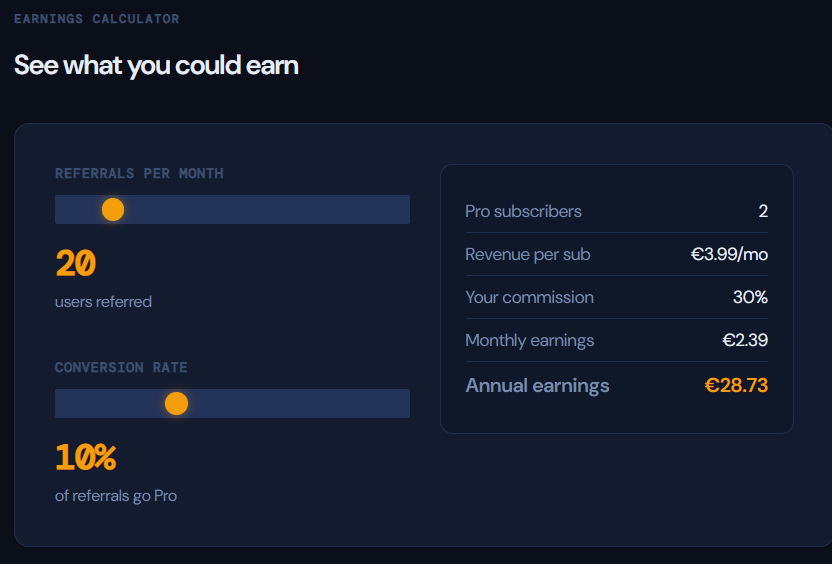The height and width of the screenshot is (564, 832).
Task: Click the Referrals per month slider handle
Action: coord(113,209)
